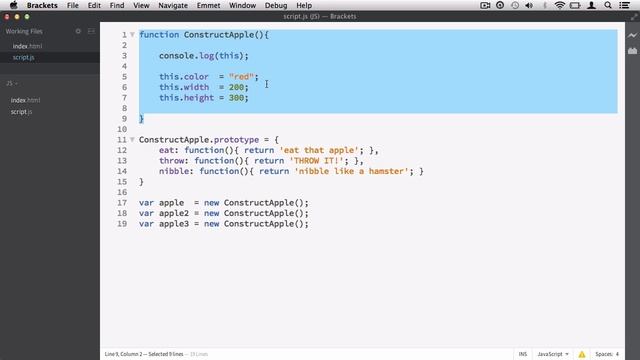The height and width of the screenshot is (360, 640).
Task: Open the Spotlight search icon
Action: tap(608, 5)
